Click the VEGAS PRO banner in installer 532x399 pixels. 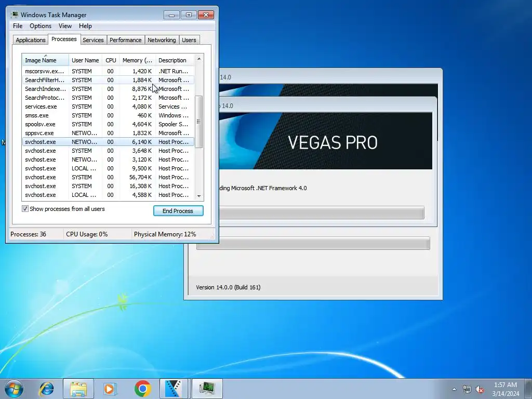coord(326,141)
